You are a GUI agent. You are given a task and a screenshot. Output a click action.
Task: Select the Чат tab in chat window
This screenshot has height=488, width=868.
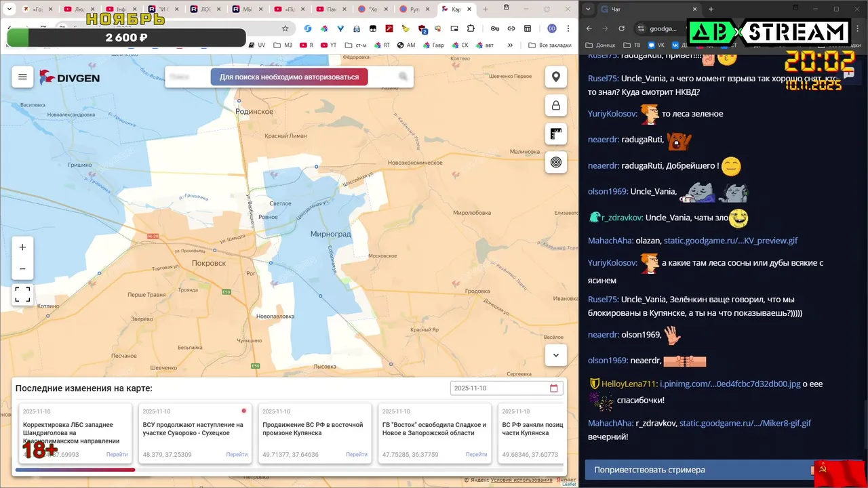[648, 9]
